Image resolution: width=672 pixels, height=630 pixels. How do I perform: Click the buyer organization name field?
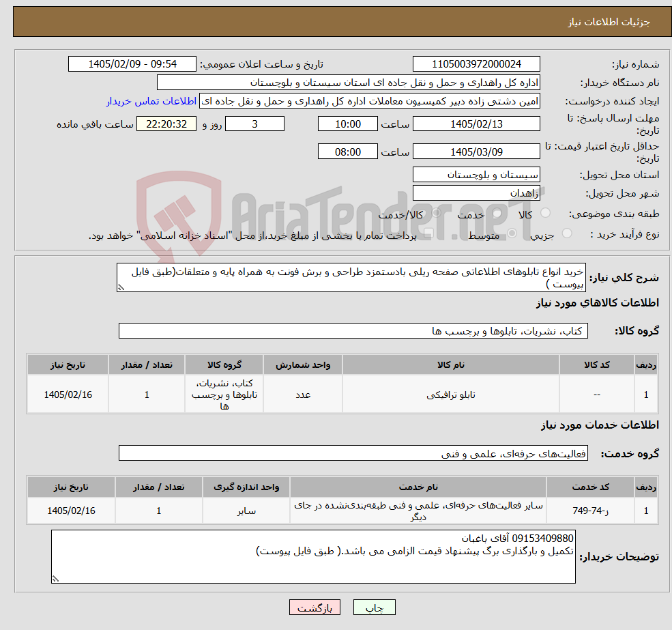pos(349,83)
